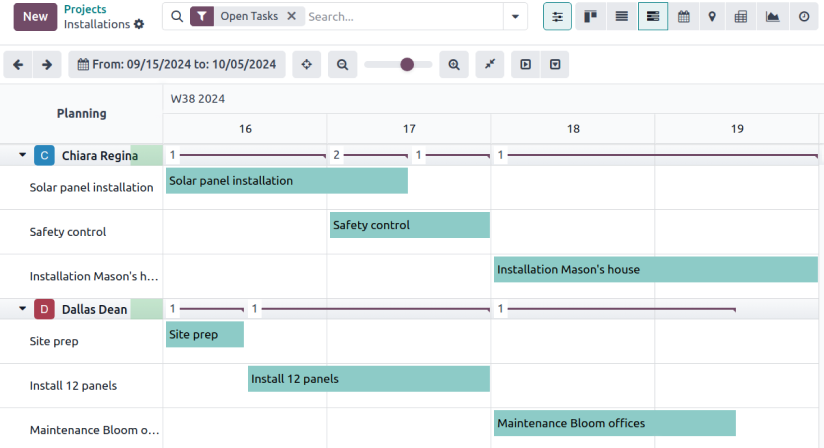Go to Projects breadcrumb link
This screenshot has height=448, width=824.
pos(85,9)
